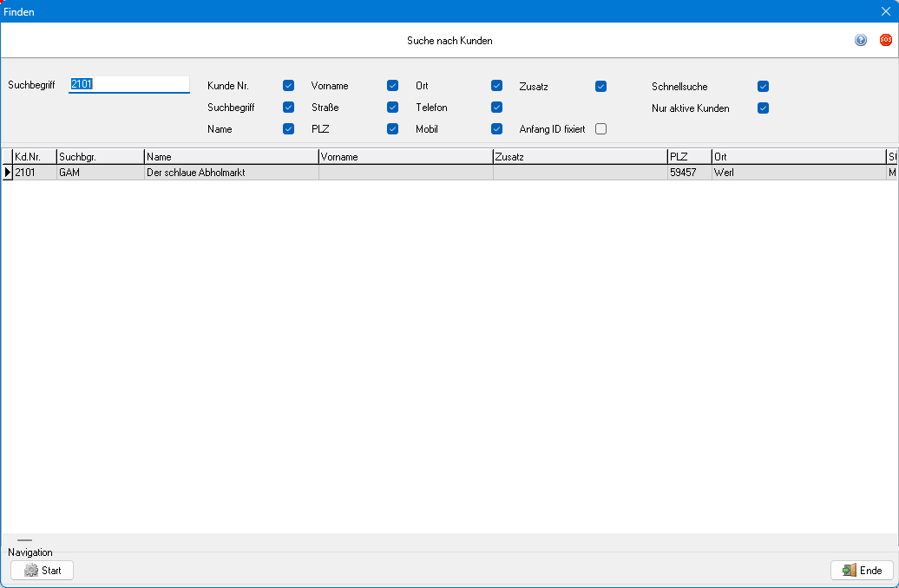The height and width of the screenshot is (588, 899).
Task: Disable the Schnellsuche checkbox
Action: [763, 86]
